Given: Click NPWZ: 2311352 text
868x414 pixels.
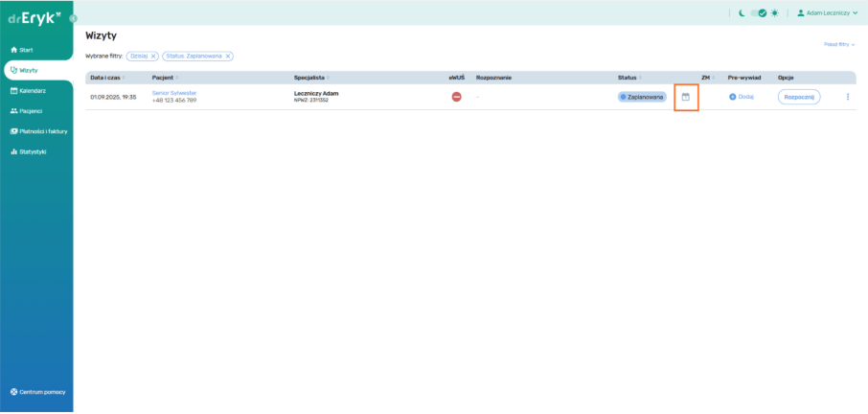Looking at the screenshot, I should [x=311, y=101].
